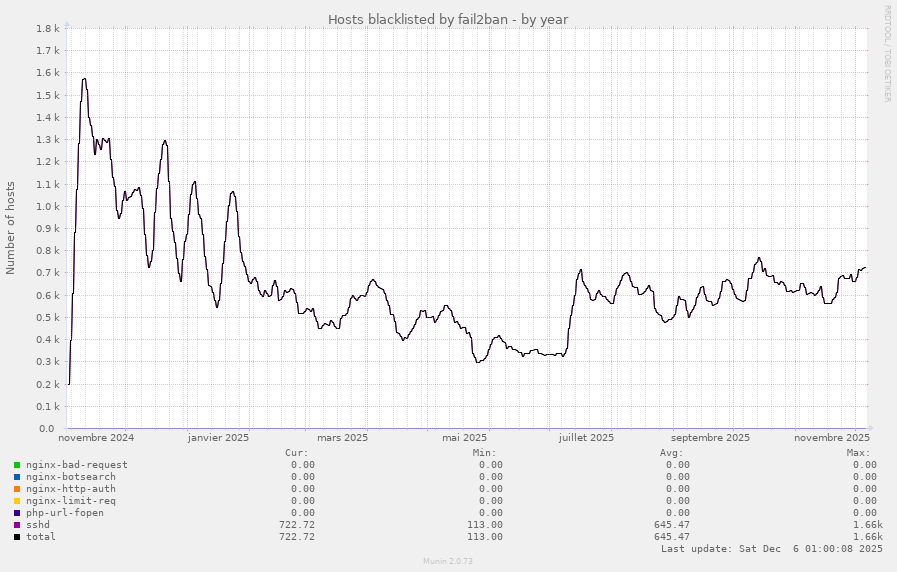Viewport: 897px width, 572px height.
Task: Click the purple sshd legend swatch
Action: click(x=17, y=525)
